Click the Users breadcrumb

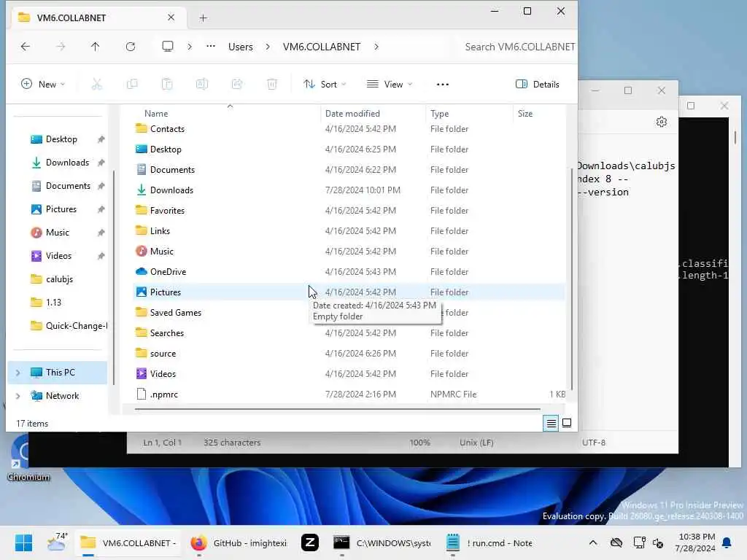coord(241,47)
